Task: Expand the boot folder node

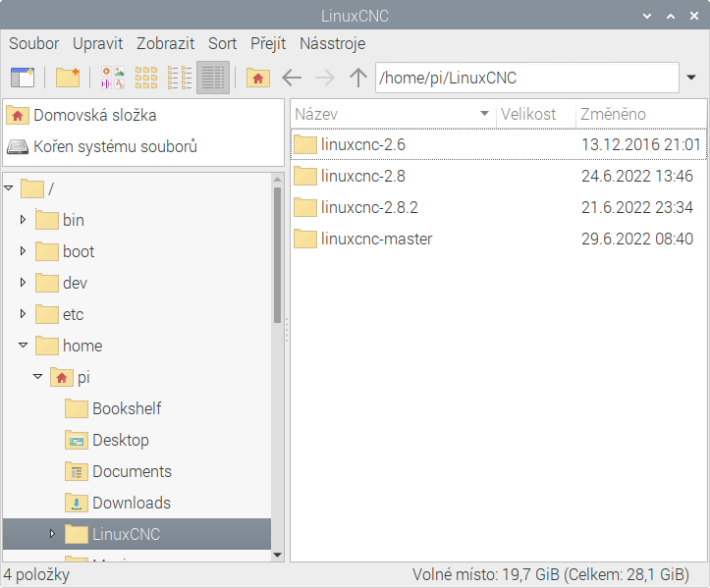Action: (x=24, y=250)
